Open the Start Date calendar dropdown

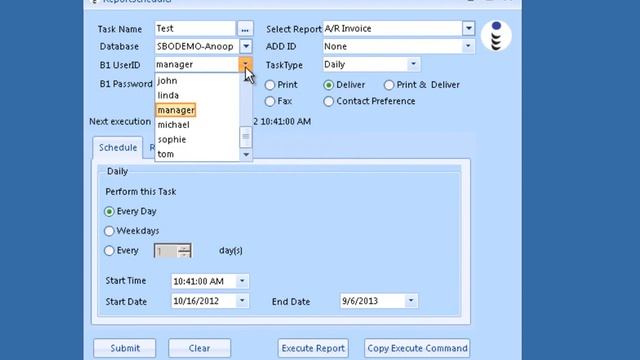[x=242, y=301]
